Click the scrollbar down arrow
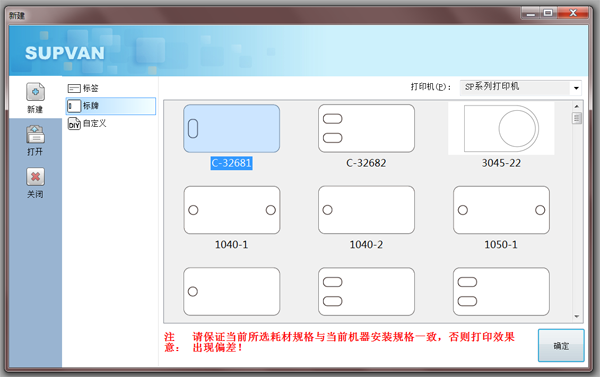 tap(577, 317)
